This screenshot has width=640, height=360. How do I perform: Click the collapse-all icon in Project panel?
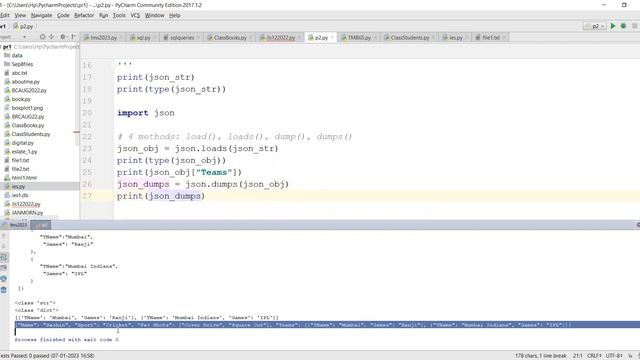(x=51, y=37)
